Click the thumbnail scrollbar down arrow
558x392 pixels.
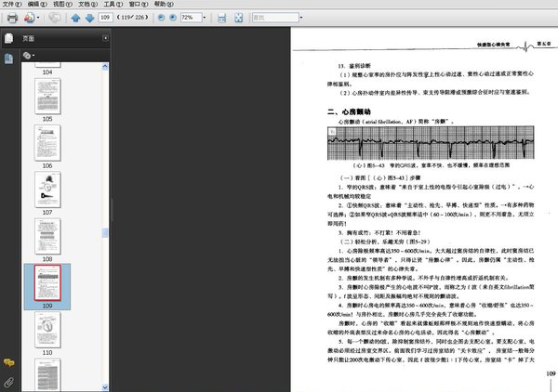click(105, 387)
